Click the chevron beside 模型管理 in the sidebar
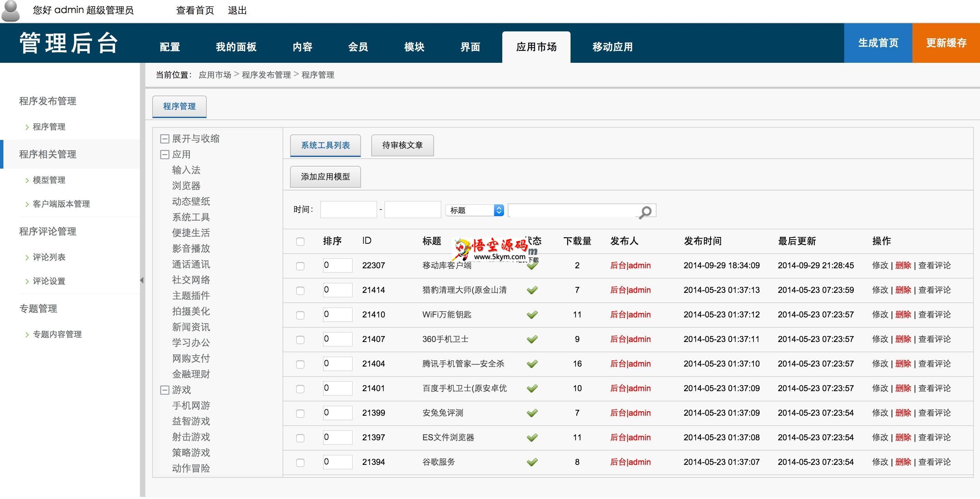This screenshot has width=980, height=499. (27, 181)
